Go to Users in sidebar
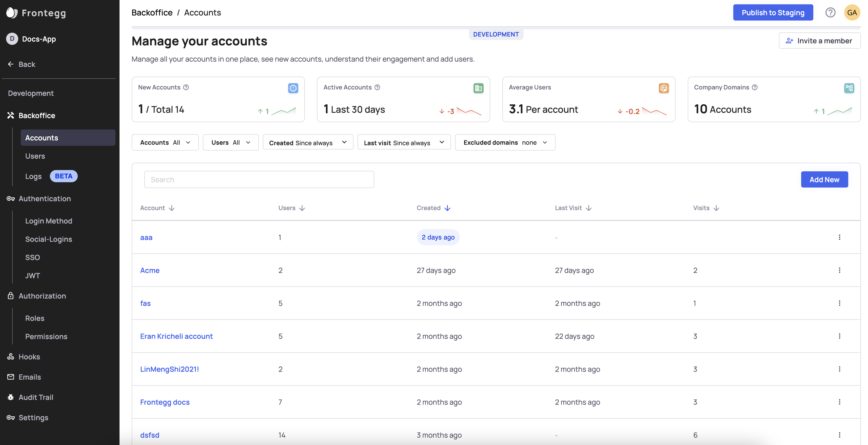The image size is (868, 445). click(35, 156)
